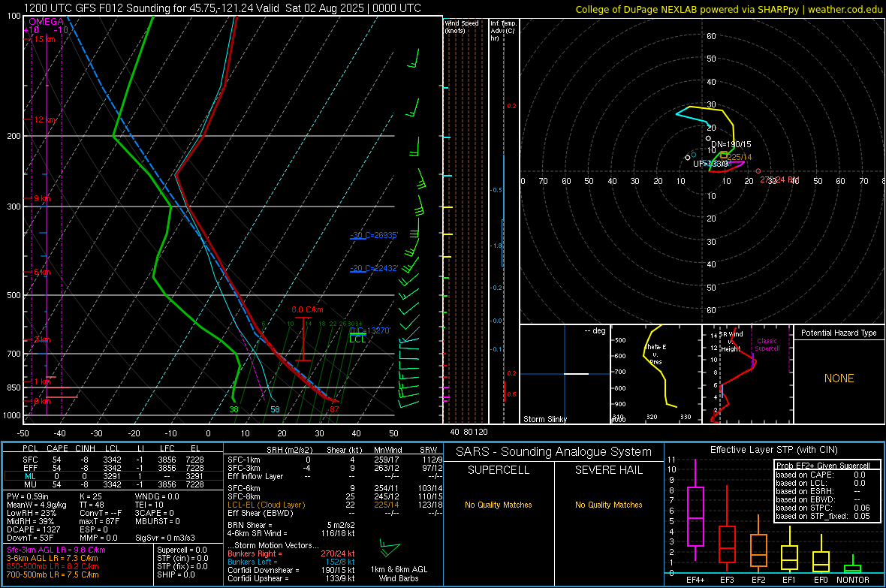This screenshot has width=886, height=588.
Task: Click the 8.0 C/km lapse rate label
Action: click(x=307, y=310)
